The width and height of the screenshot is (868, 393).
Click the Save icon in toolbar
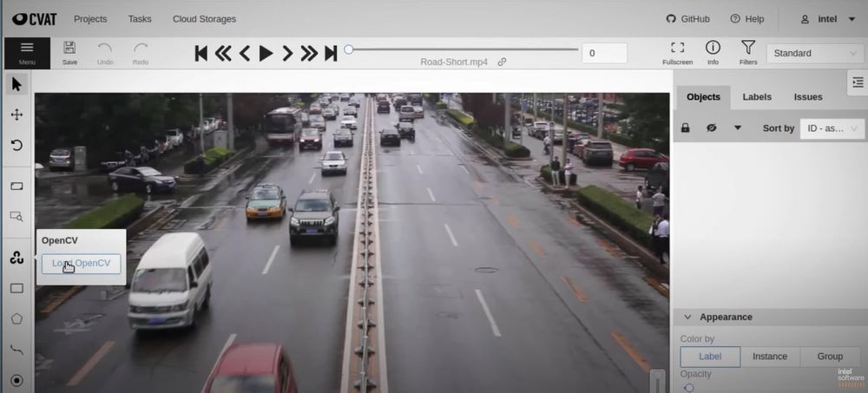point(69,52)
